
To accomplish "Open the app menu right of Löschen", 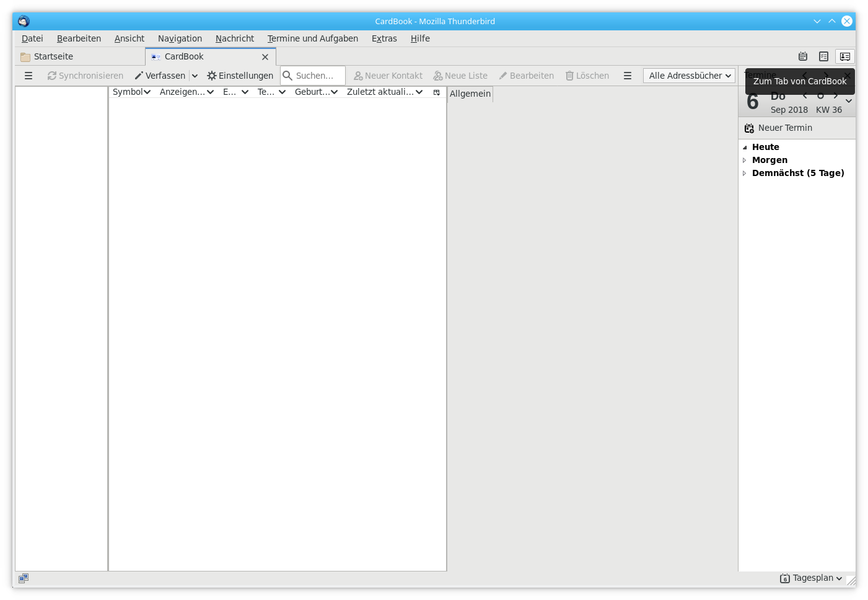I will pyautogui.click(x=628, y=76).
